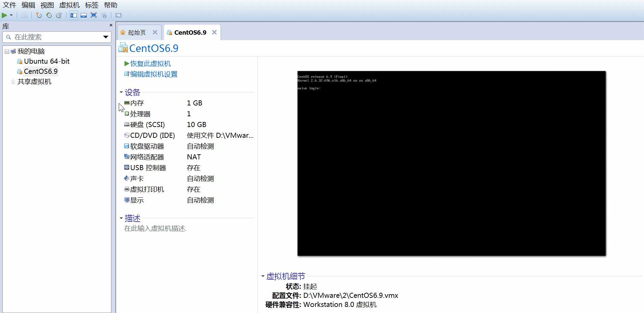Switch to the CentOS6.9 tab
644x313 pixels.
pos(190,32)
